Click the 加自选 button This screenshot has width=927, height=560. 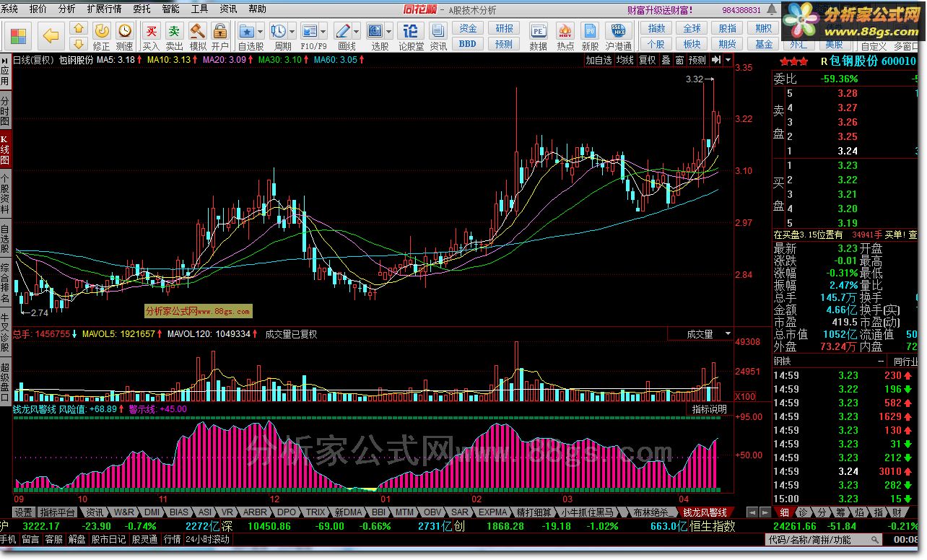click(x=599, y=61)
